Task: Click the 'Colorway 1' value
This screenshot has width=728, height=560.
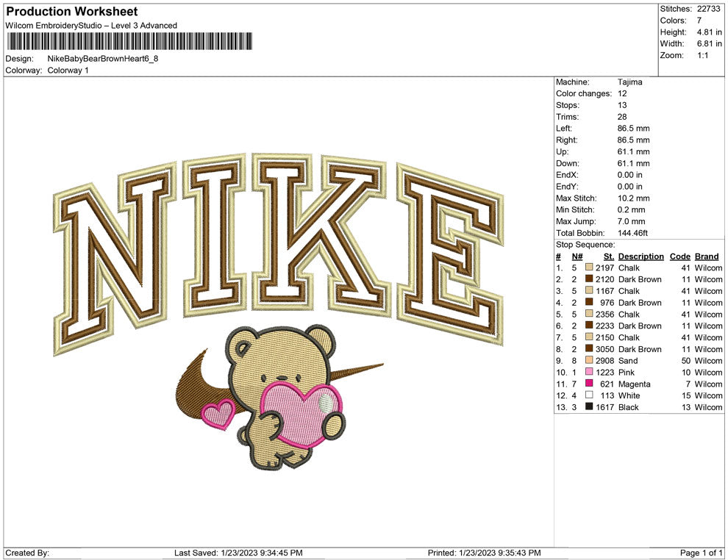Action: [x=68, y=70]
